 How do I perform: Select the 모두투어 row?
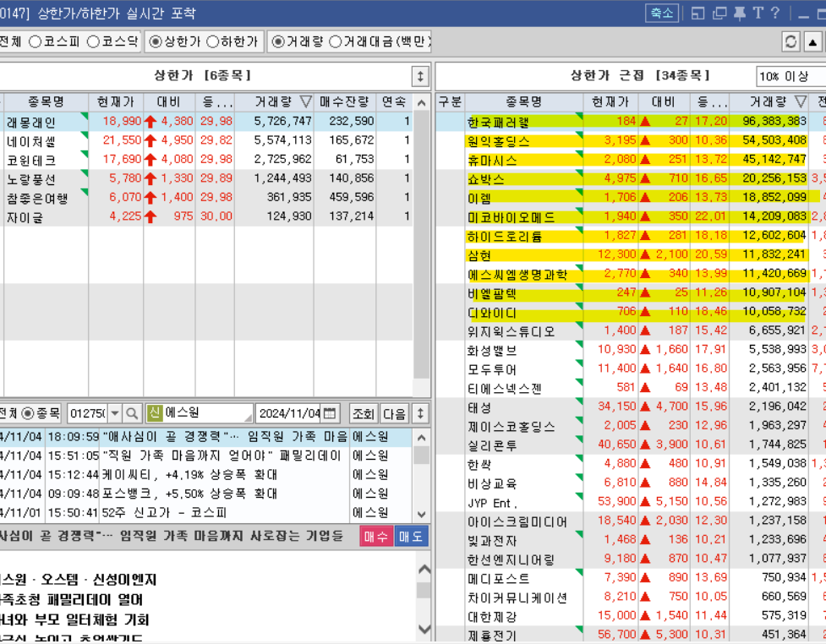pyautogui.click(x=631, y=368)
